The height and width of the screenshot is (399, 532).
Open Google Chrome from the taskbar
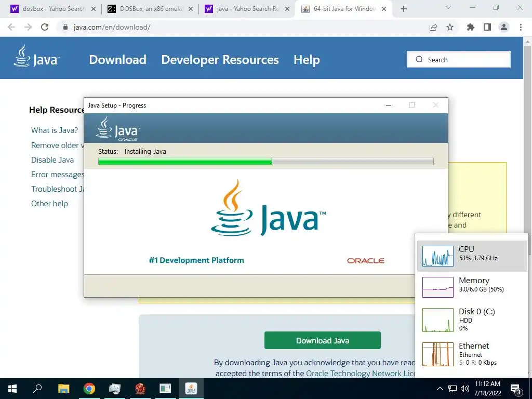[89, 389]
